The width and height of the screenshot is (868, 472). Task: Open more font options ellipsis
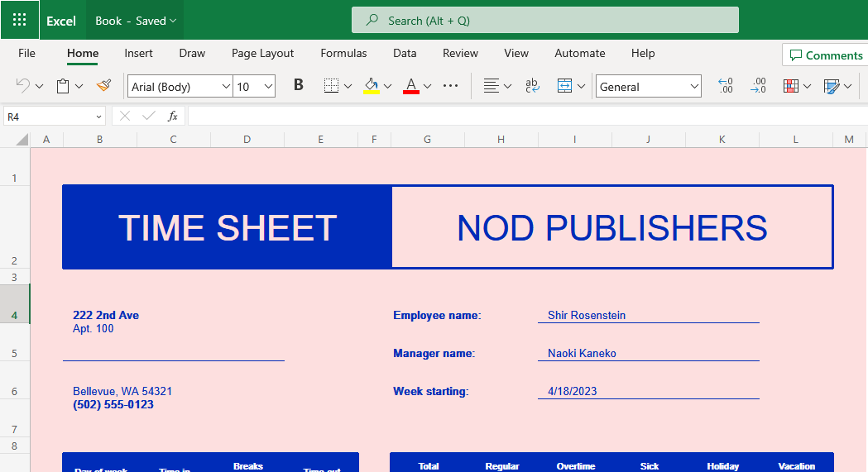[x=451, y=86]
